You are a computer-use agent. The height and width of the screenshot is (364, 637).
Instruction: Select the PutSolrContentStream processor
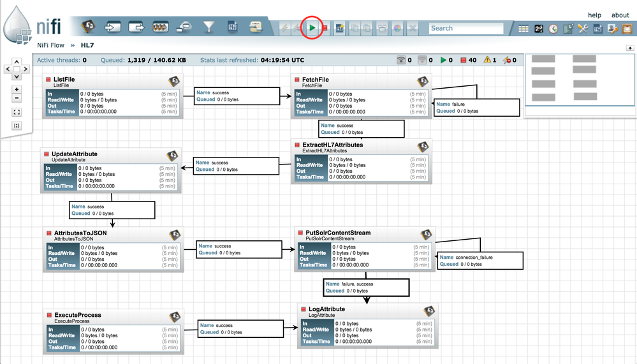tap(364, 249)
